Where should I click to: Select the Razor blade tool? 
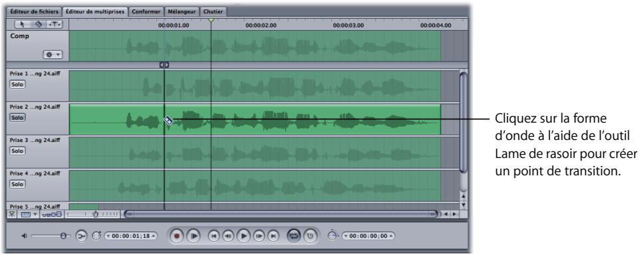[39, 25]
